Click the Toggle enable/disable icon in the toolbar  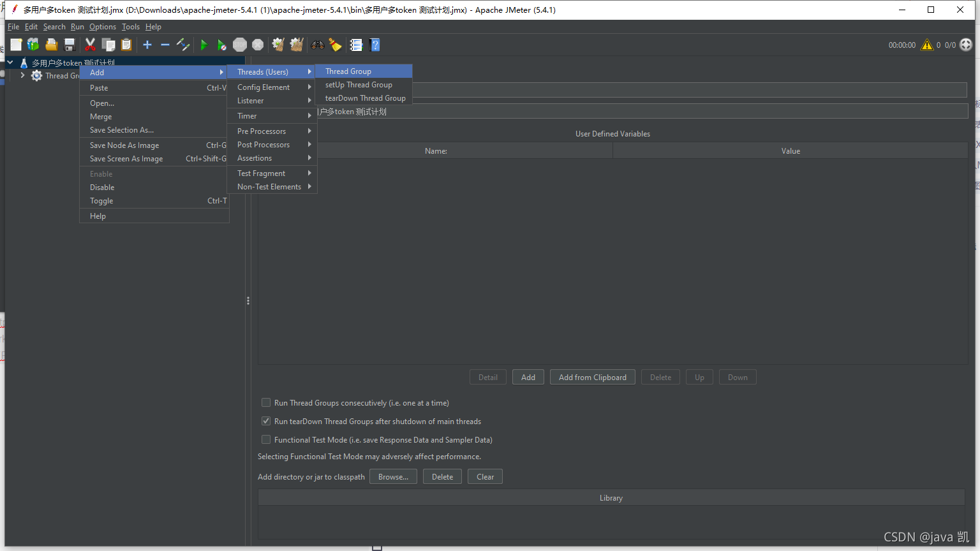pos(183,45)
